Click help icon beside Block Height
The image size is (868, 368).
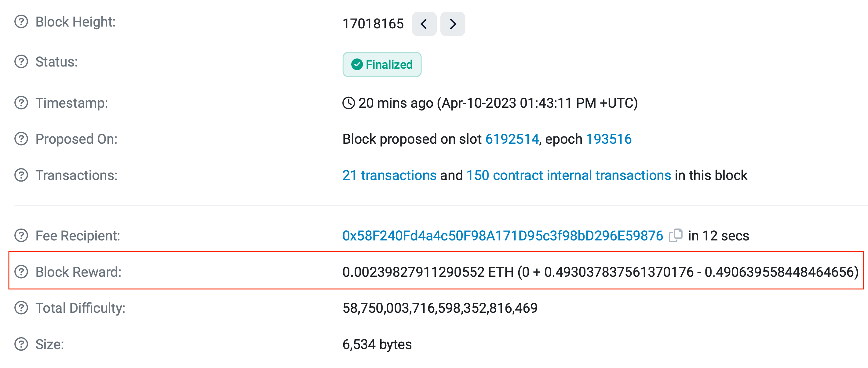[21, 22]
